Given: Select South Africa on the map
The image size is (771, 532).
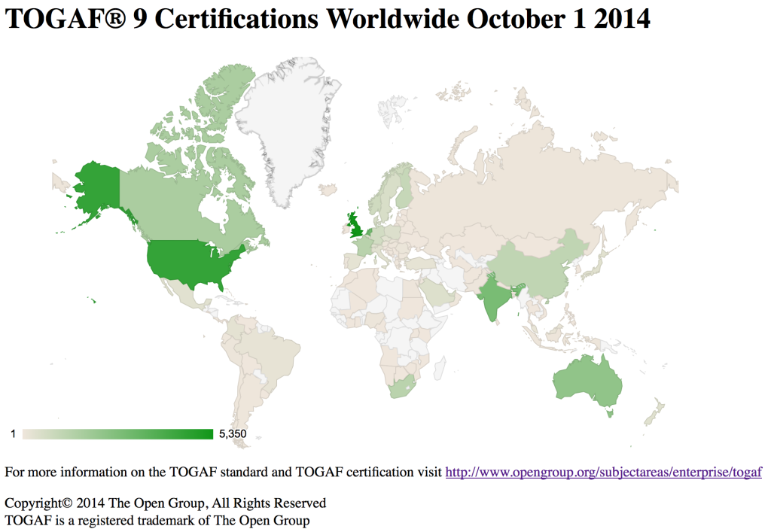Looking at the screenshot, I should click(x=404, y=387).
